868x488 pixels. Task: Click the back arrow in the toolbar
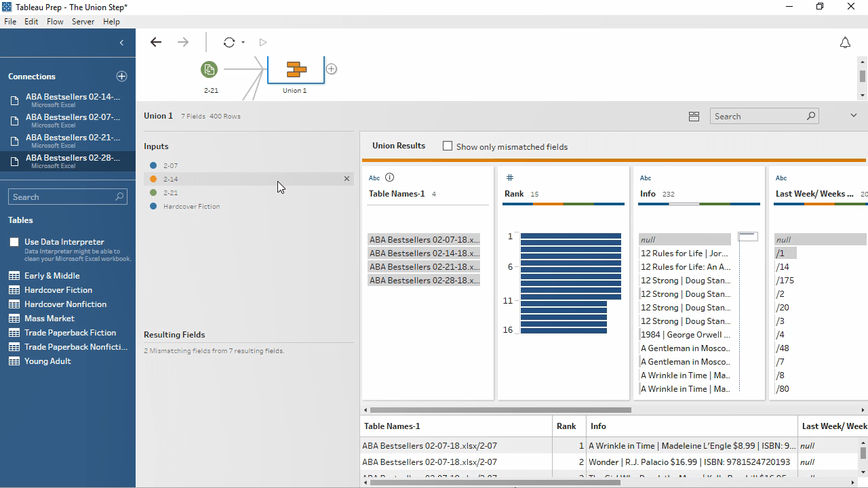tap(156, 42)
